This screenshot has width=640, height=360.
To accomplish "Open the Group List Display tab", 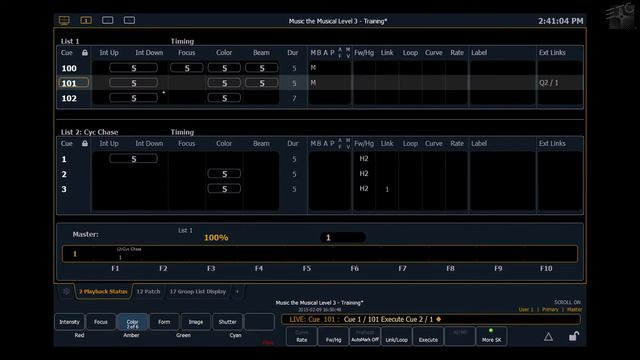I will click(x=198, y=291).
